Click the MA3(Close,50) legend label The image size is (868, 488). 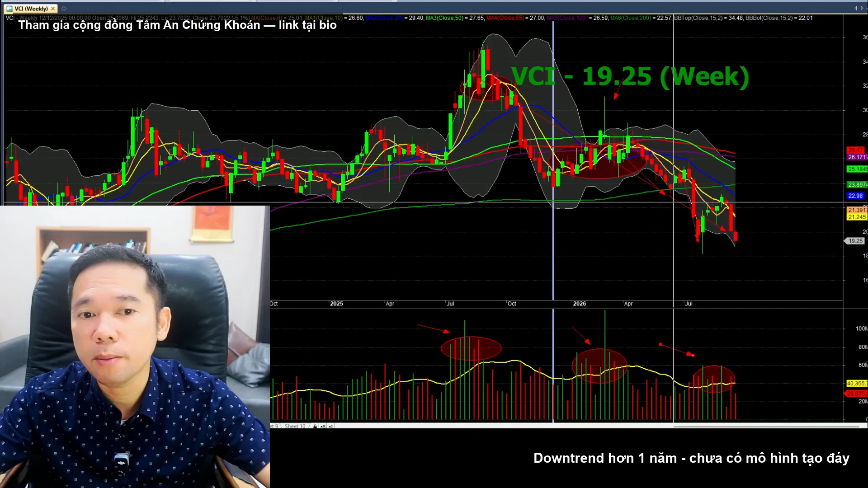tap(444, 18)
